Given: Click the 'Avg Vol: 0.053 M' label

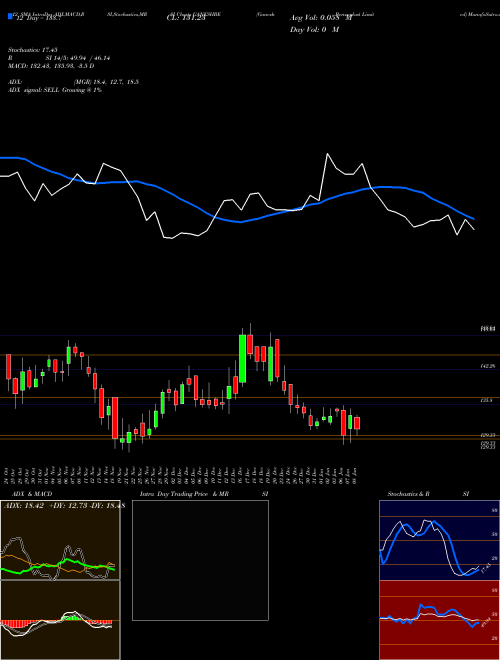Looking at the screenshot, I should [320, 18].
